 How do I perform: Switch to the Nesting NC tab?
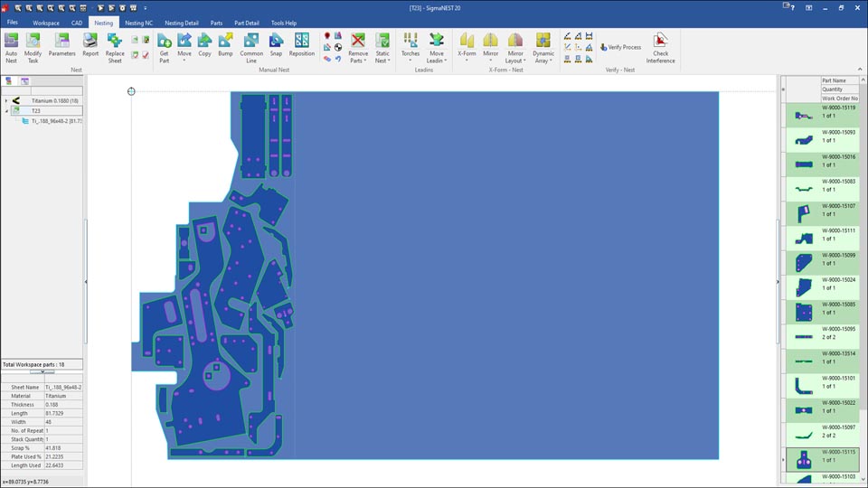coord(139,23)
